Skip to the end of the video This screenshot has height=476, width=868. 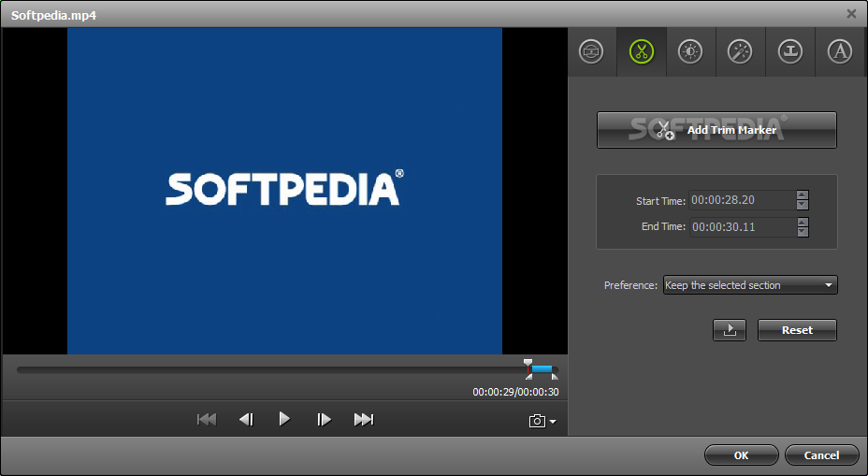[364, 420]
